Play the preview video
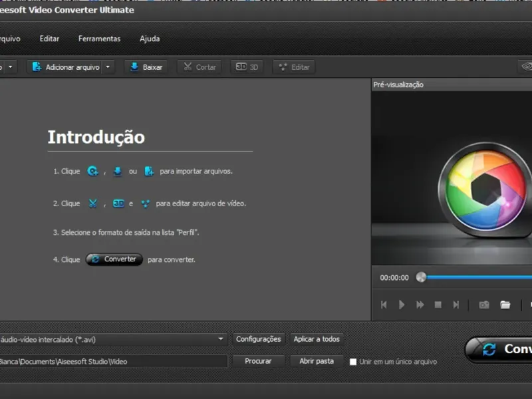 point(402,305)
